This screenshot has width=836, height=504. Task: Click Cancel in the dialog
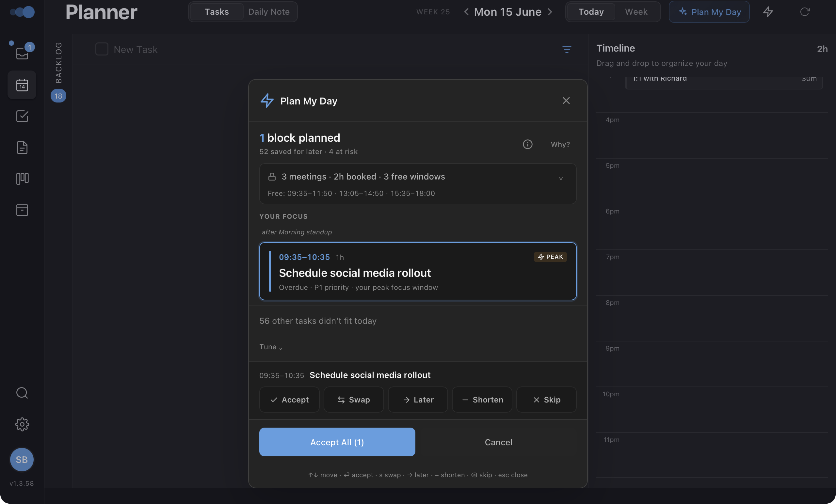pyautogui.click(x=498, y=442)
